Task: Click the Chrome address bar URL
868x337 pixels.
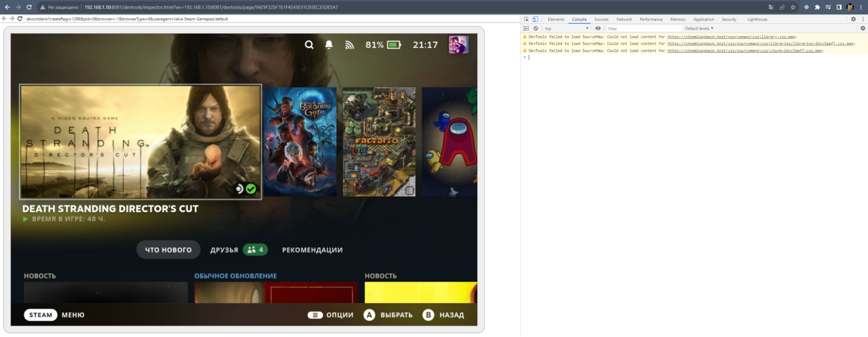Action: point(211,7)
